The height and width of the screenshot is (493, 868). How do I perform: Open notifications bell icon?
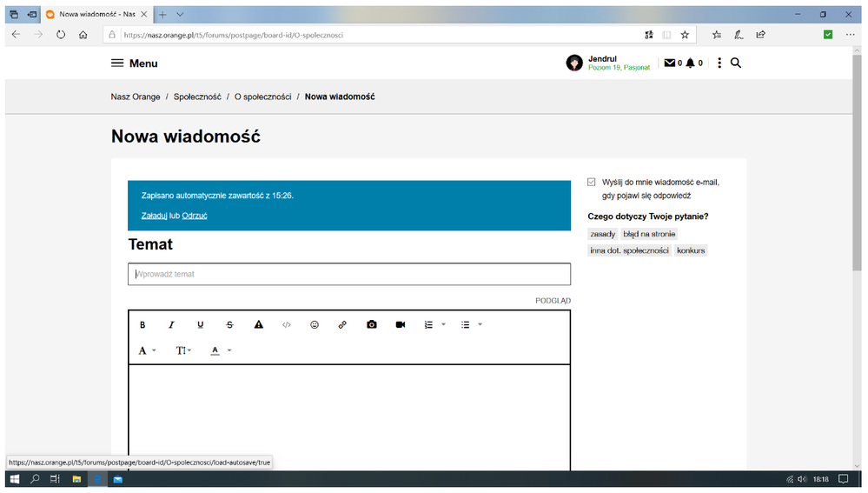point(690,63)
